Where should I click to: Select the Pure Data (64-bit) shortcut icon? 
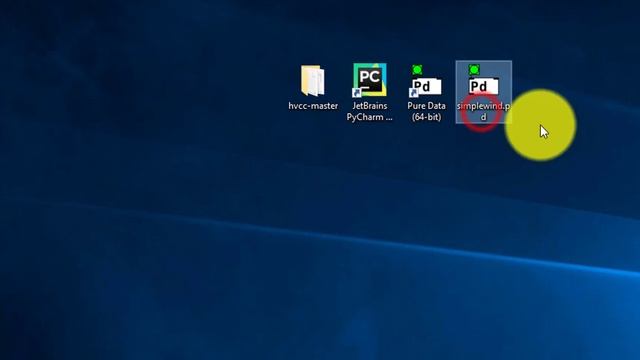[x=426, y=81]
